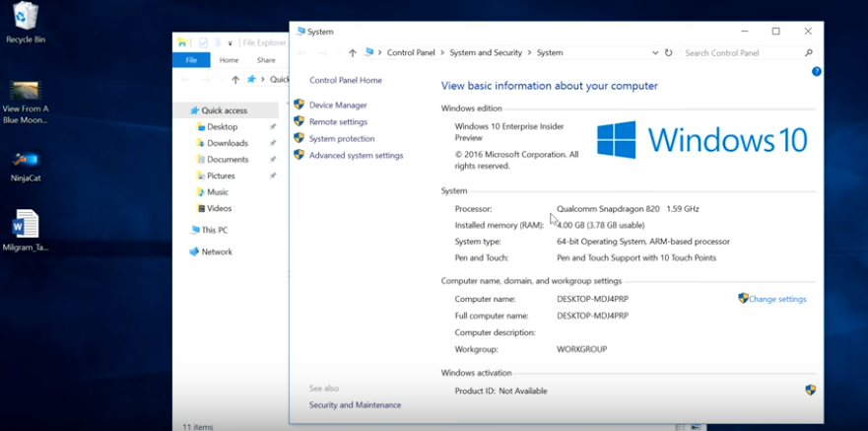
Task: Open the Share ribbon tab in File Explorer
Action: [x=266, y=60]
